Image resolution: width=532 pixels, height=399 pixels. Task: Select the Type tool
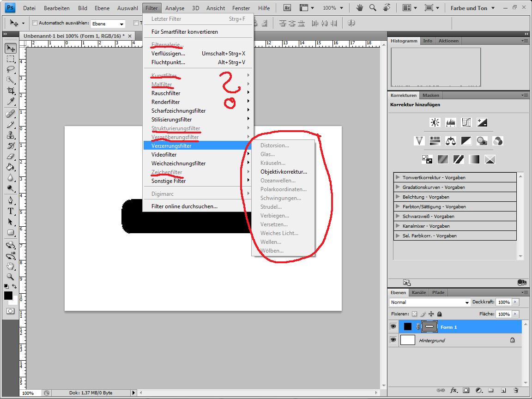pyautogui.click(x=11, y=211)
